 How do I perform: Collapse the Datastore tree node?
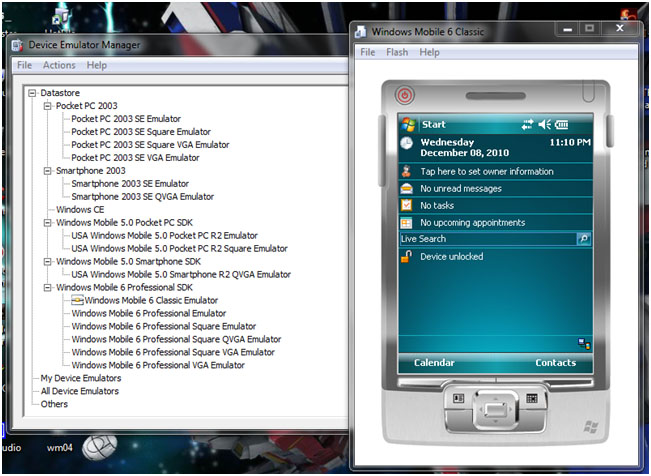coord(32,93)
